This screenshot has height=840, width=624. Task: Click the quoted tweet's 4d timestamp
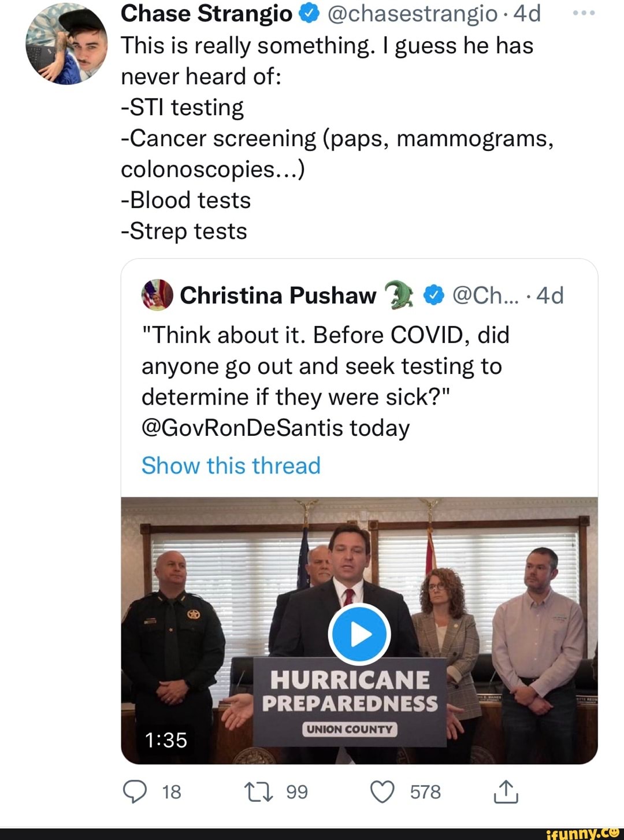(x=549, y=295)
